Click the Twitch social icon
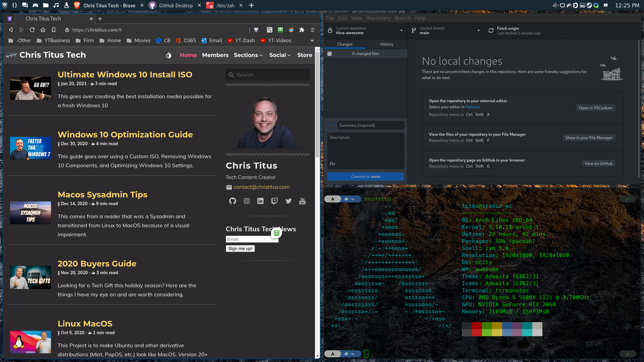The image size is (644, 362). (x=274, y=201)
